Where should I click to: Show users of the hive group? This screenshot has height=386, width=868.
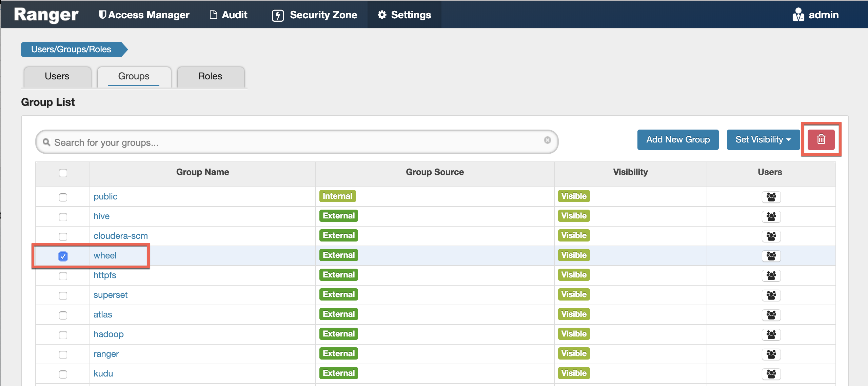[771, 216]
